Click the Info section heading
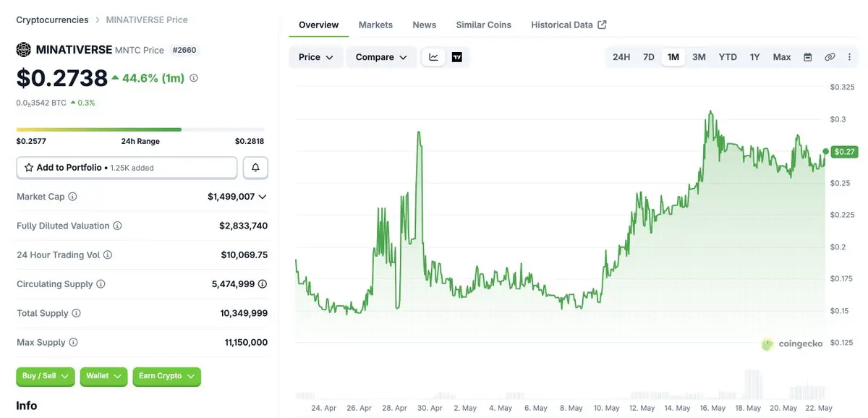868x418 pixels. click(x=27, y=406)
